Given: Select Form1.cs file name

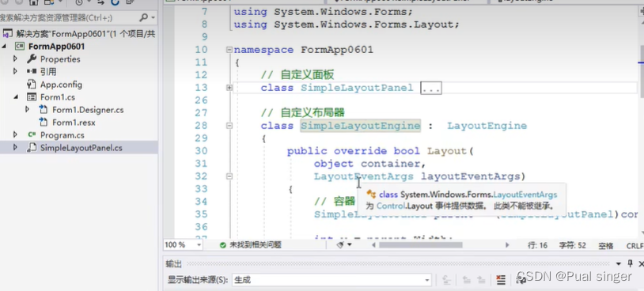Looking at the screenshot, I should pyautogui.click(x=58, y=97).
